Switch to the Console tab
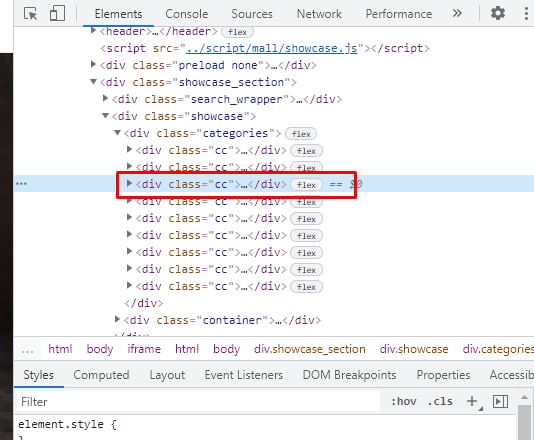The width and height of the screenshot is (534, 440). click(187, 14)
